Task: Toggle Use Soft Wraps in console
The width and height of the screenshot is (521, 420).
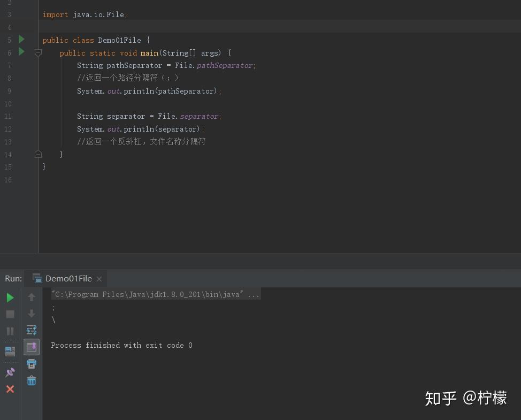Action: click(32, 330)
